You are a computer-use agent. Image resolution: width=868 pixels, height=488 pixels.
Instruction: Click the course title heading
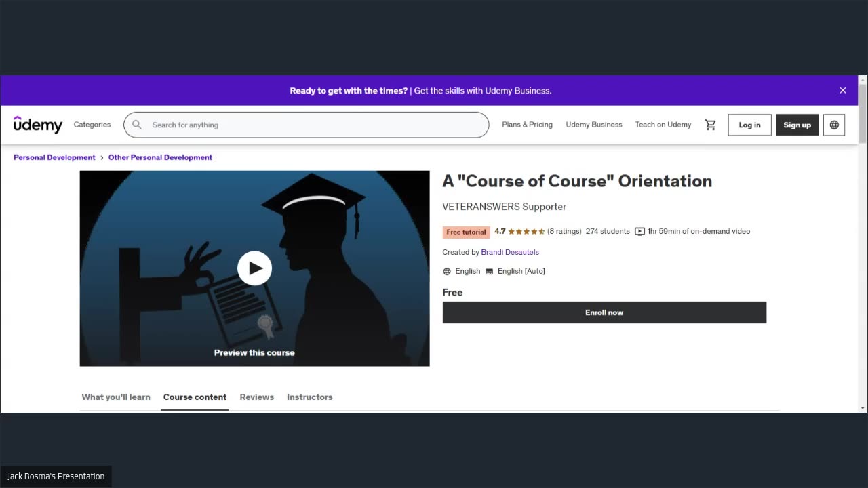(577, 181)
